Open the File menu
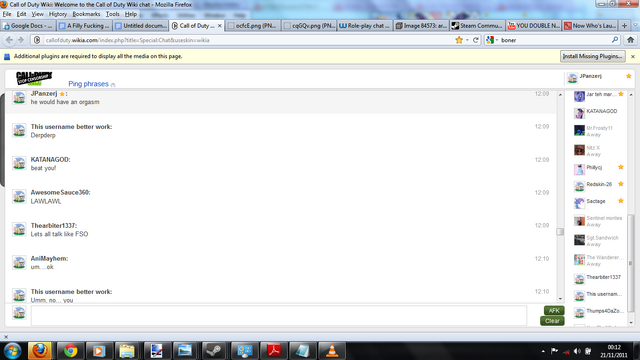 (7, 14)
